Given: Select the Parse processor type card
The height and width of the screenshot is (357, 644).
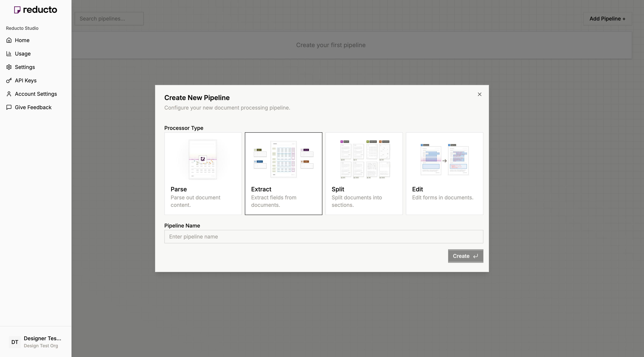Looking at the screenshot, I should point(203,173).
